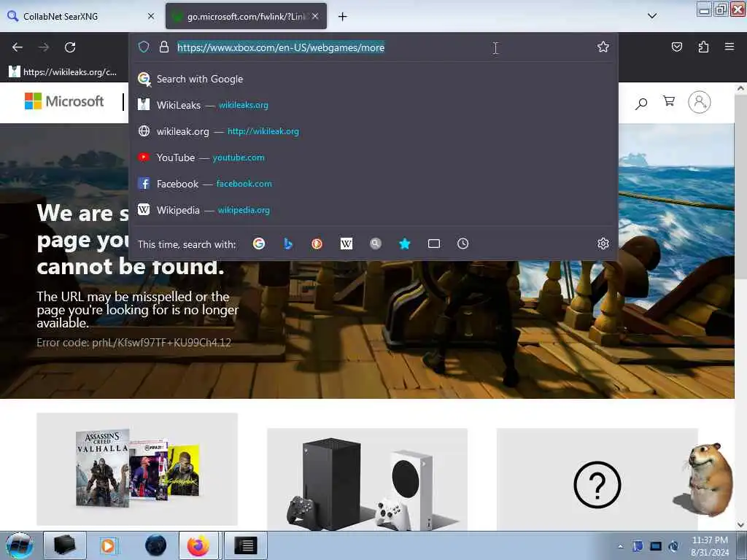Select the Facebook suggestion
Viewport: 747px width, 560px height.
(x=373, y=184)
